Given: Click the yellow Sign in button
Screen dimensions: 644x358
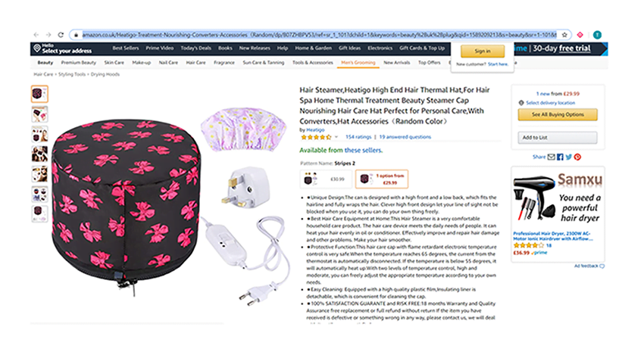Looking at the screenshot, I should 482,51.
